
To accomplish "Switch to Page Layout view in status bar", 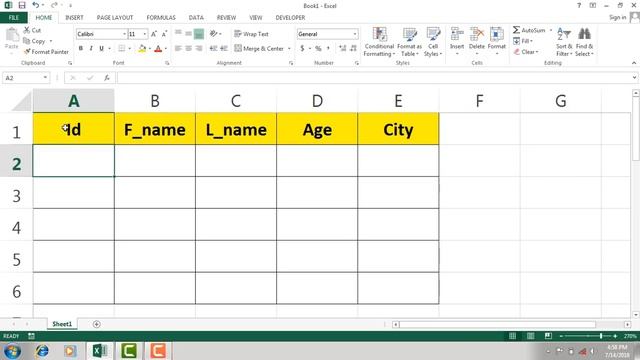I will pyautogui.click(x=530, y=336).
